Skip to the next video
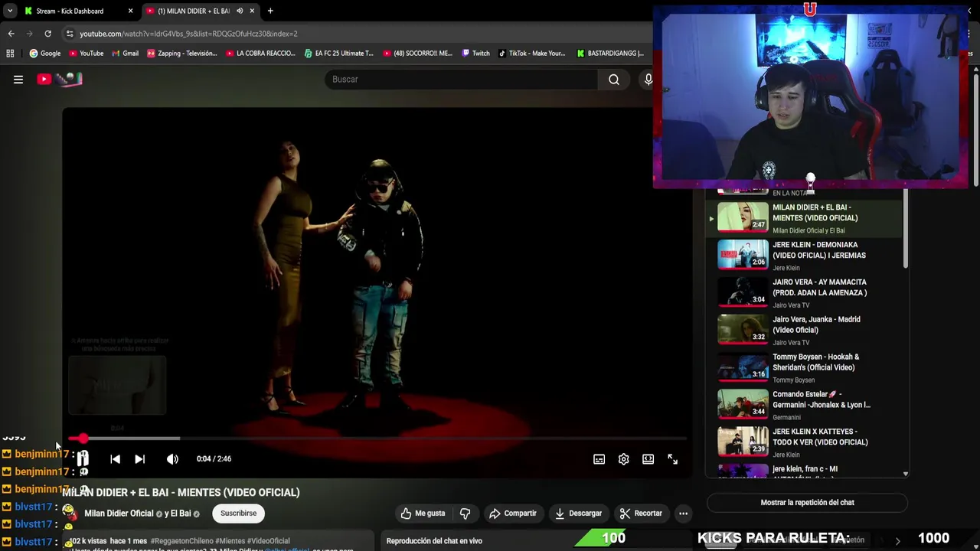This screenshot has height=551, width=980. click(139, 459)
